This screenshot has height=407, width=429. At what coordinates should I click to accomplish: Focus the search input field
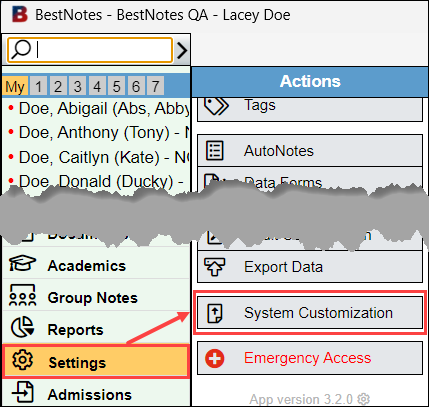(x=90, y=50)
